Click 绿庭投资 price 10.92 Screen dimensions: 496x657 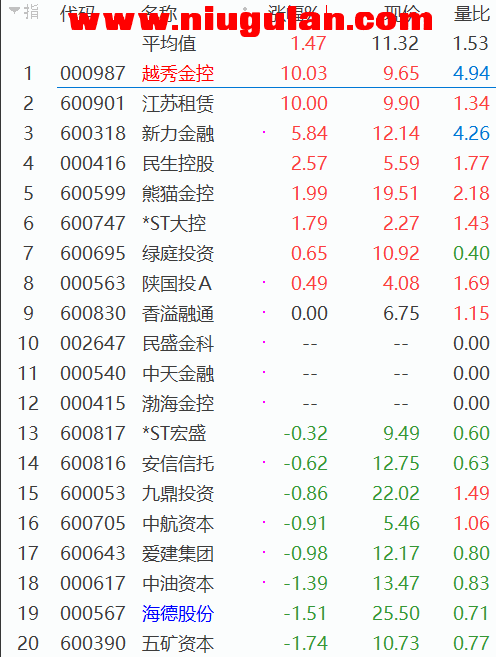[396, 253]
